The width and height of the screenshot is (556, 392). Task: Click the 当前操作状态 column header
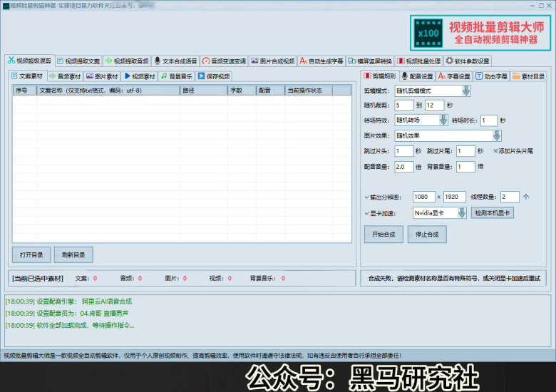pyautogui.click(x=309, y=91)
